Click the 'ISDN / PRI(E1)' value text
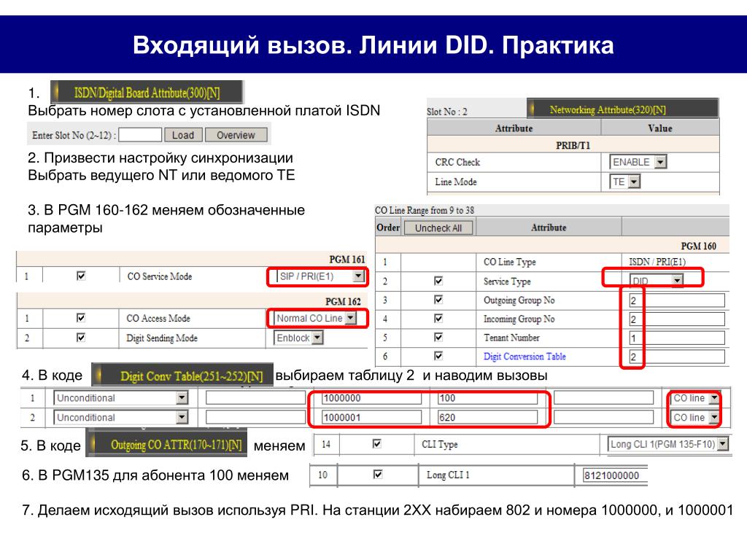This screenshot has height=560, width=747. click(657, 262)
